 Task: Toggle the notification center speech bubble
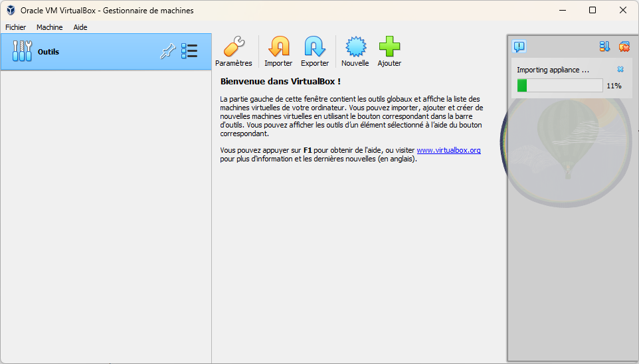coord(519,46)
